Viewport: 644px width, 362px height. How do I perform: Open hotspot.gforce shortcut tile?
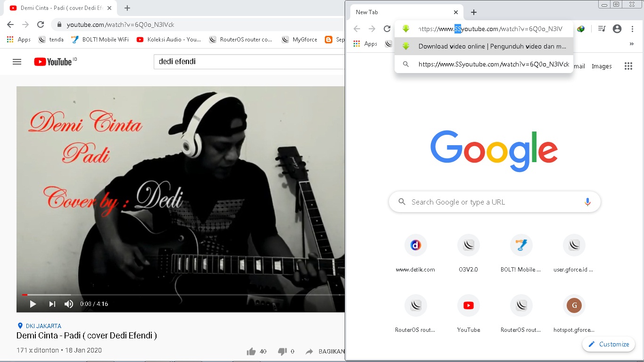574,314
